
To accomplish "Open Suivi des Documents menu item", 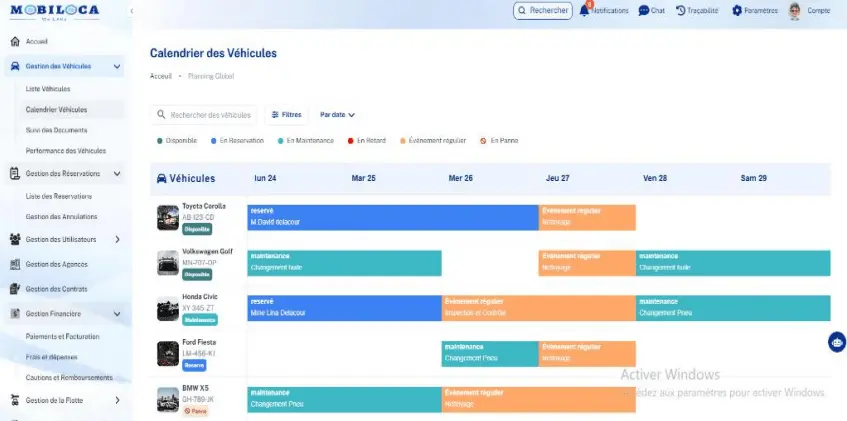I will 56,130.
